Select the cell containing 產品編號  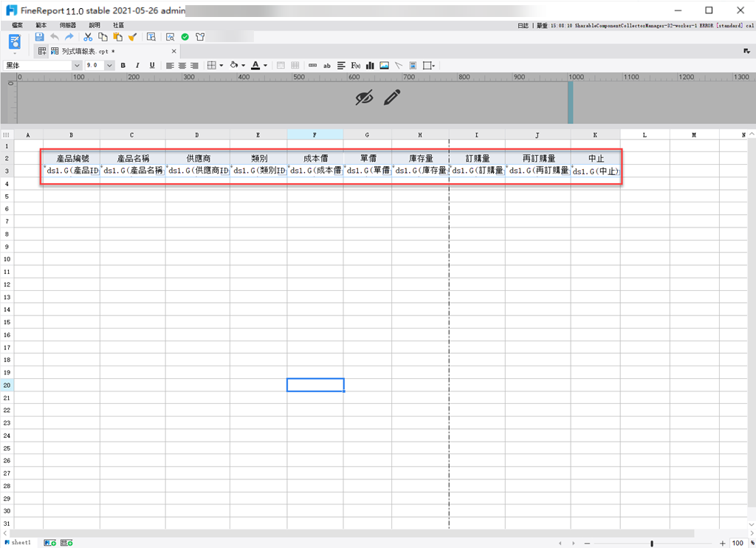pyautogui.click(x=72, y=158)
